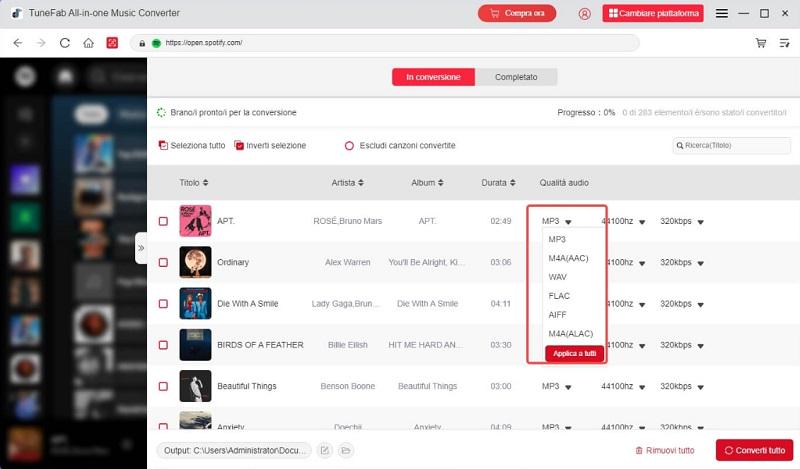The image size is (800, 469).
Task: Edit the output path with the pencil icon
Action: (324, 450)
